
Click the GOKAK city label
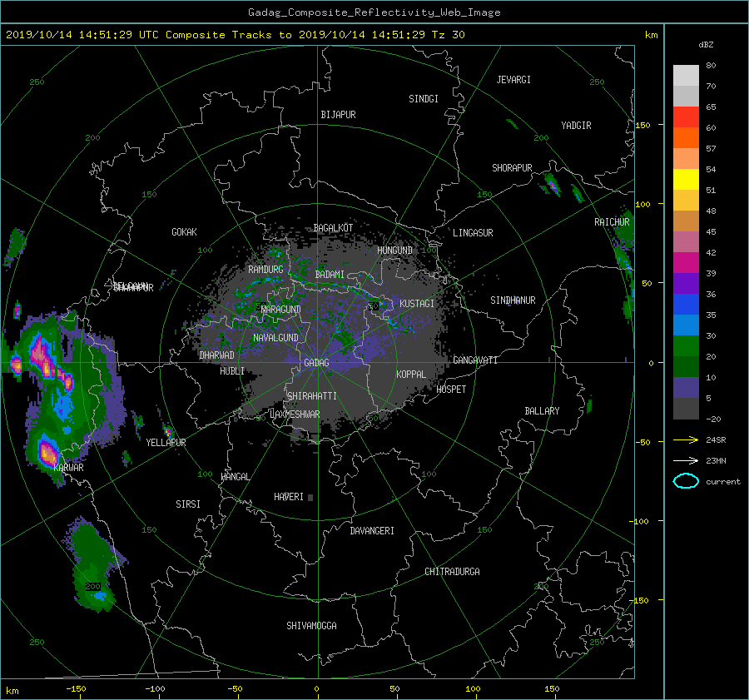[185, 232]
